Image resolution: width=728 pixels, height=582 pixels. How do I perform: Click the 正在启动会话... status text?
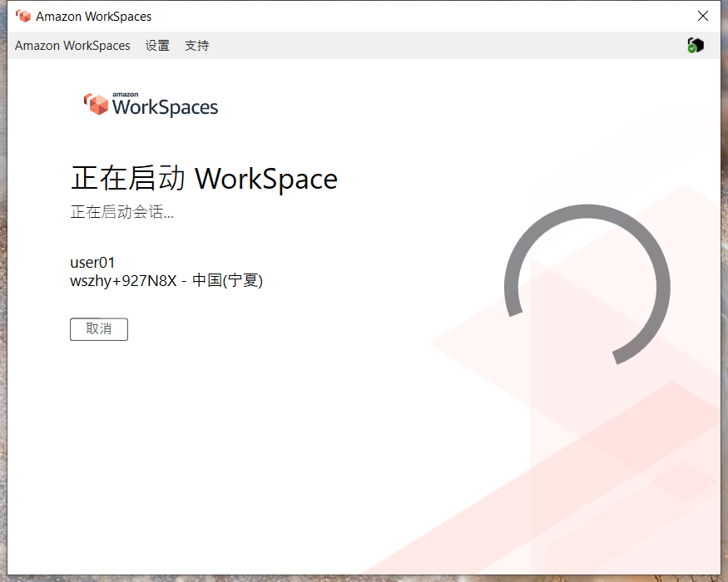point(122,213)
